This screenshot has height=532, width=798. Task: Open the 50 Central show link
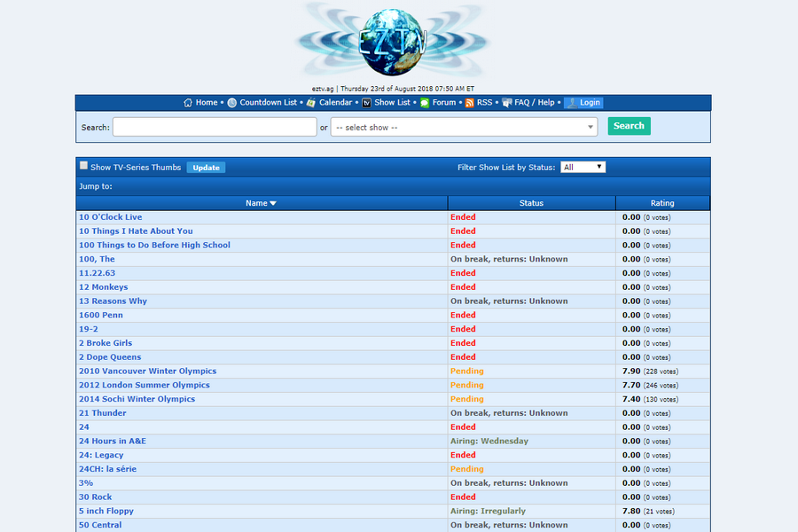tap(100, 525)
